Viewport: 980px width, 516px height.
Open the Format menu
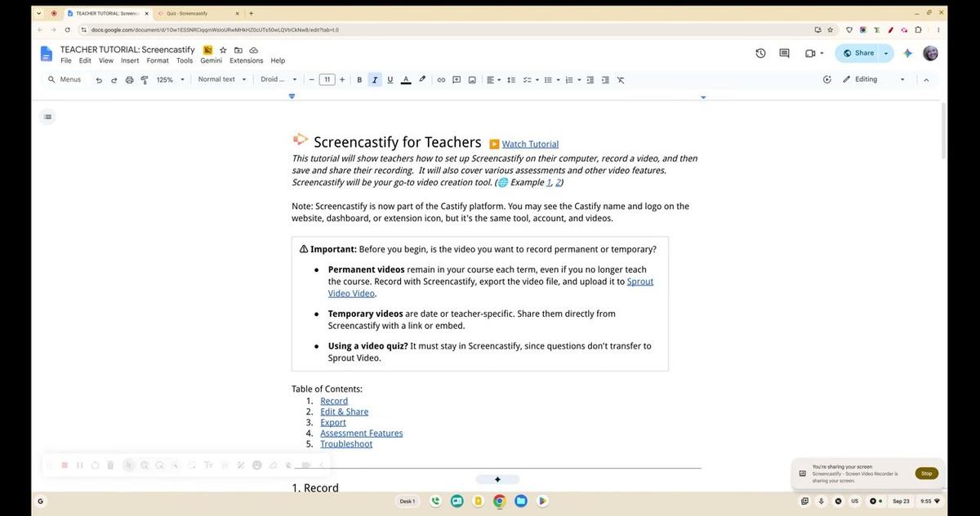click(158, 60)
